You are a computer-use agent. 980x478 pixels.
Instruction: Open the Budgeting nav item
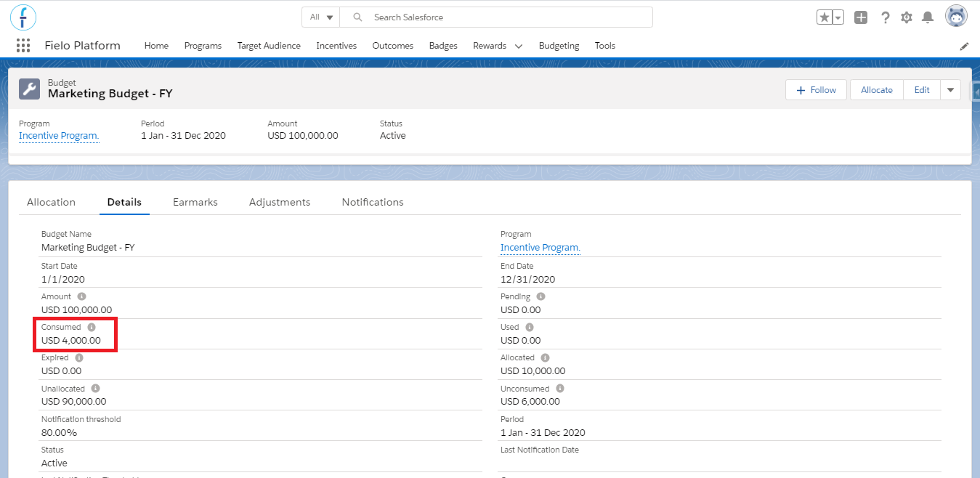559,46
